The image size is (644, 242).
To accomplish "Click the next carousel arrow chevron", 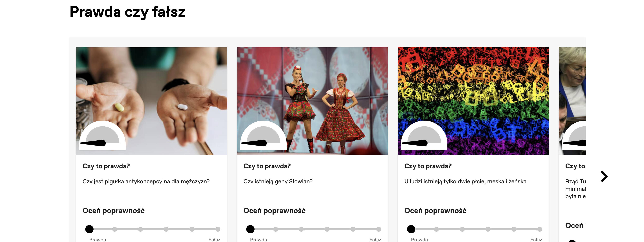I will pos(604,176).
